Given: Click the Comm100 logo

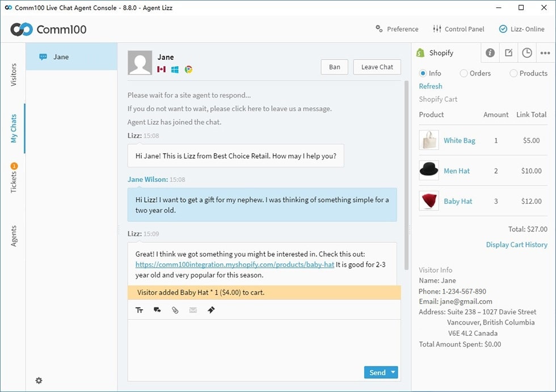Looking at the screenshot, I should click(48, 29).
